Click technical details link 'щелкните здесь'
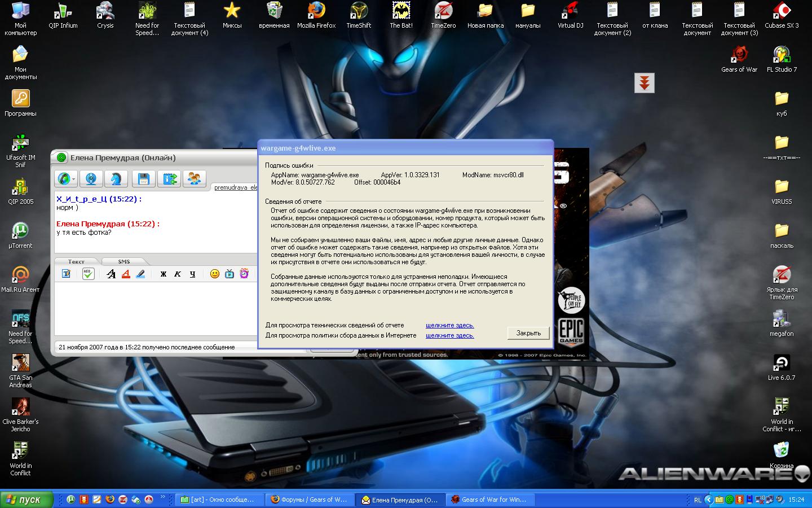 450,325
